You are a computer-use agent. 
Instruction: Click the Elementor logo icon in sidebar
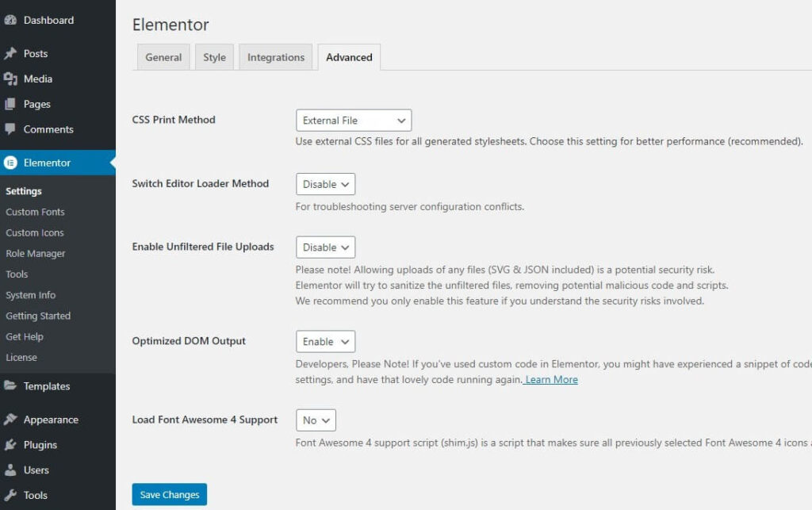tap(11, 163)
